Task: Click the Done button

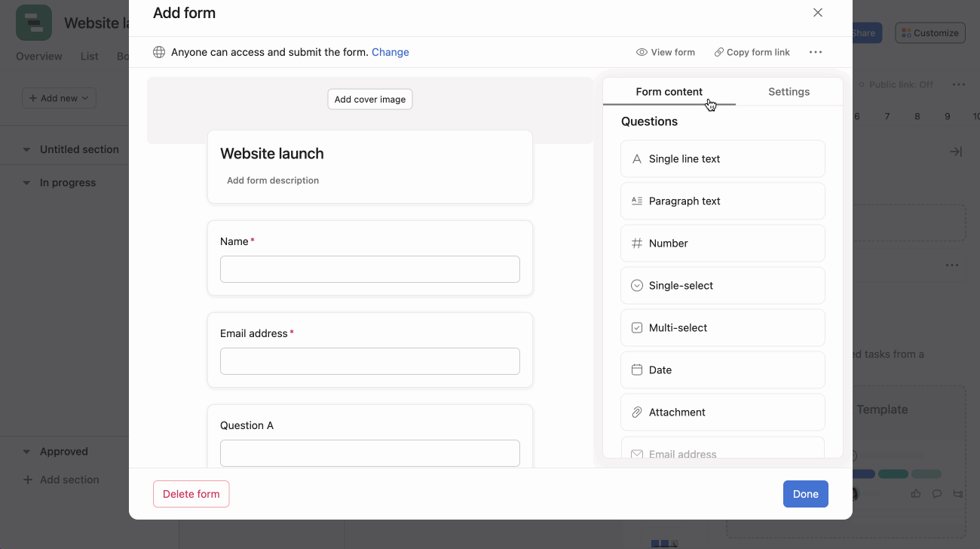Action: click(x=805, y=494)
